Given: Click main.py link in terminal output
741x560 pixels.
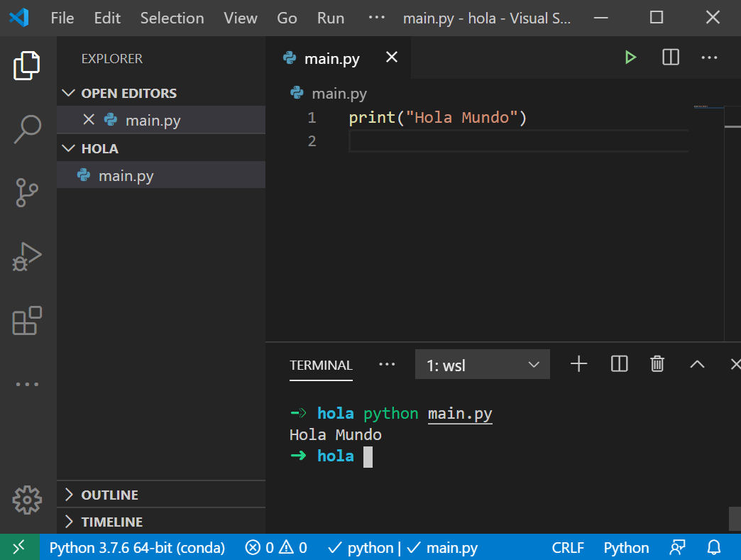Looking at the screenshot, I should [x=460, y=414].
